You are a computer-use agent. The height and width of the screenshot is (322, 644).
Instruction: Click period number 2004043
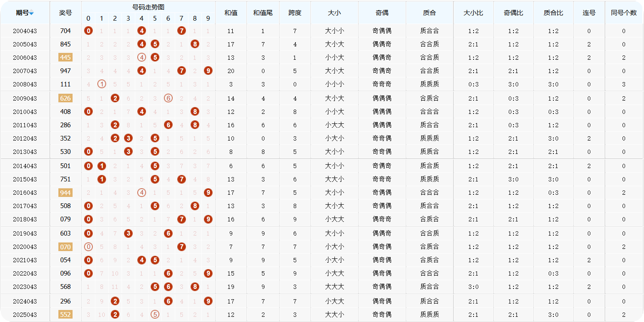(25, 31)
